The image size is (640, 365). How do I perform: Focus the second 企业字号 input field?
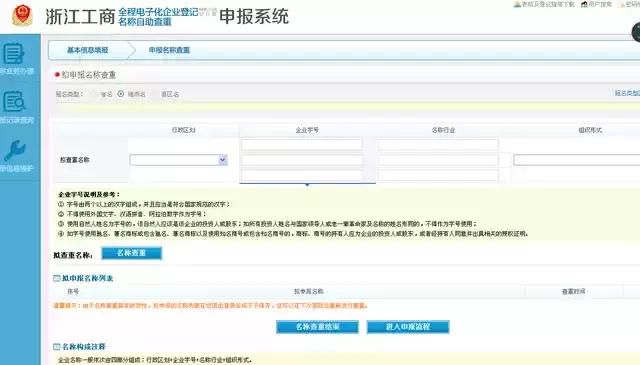click(x=302, y=160)
